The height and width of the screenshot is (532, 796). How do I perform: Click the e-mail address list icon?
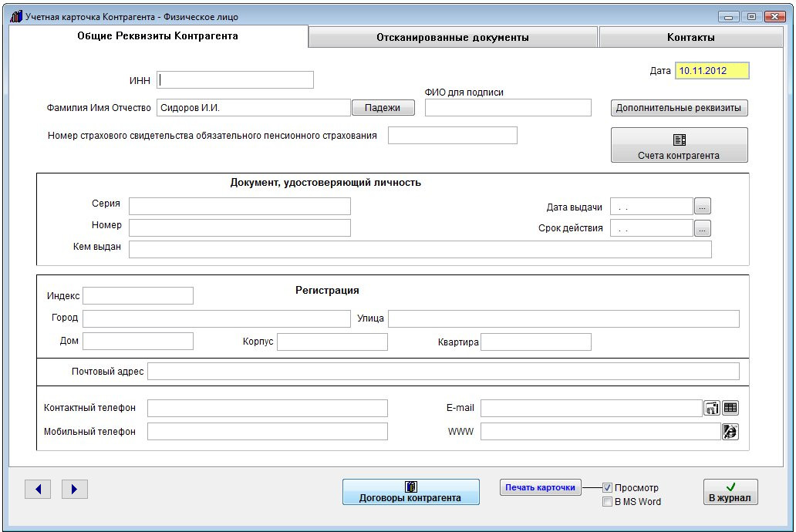tap(730, 408)
